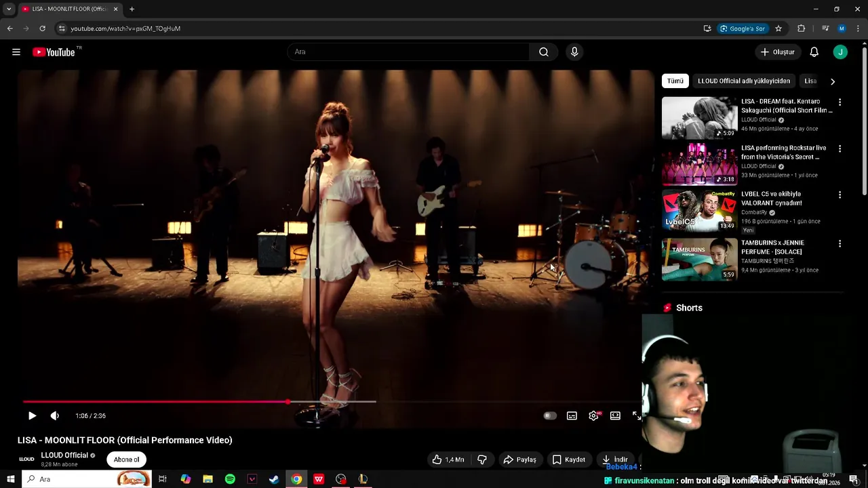Open options menu for Rockstar live video
The height and width of the screenshot is (488, 868).
click(840, 148)
